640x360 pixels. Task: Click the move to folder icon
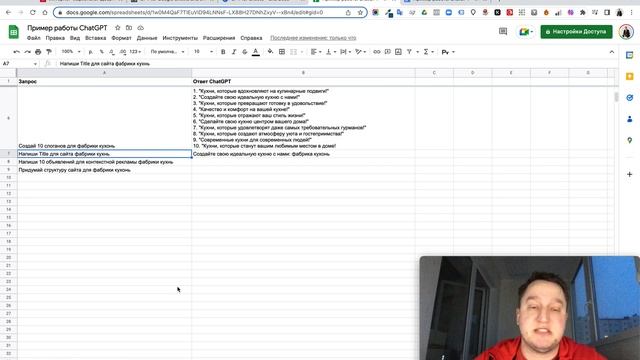(129, 28)
